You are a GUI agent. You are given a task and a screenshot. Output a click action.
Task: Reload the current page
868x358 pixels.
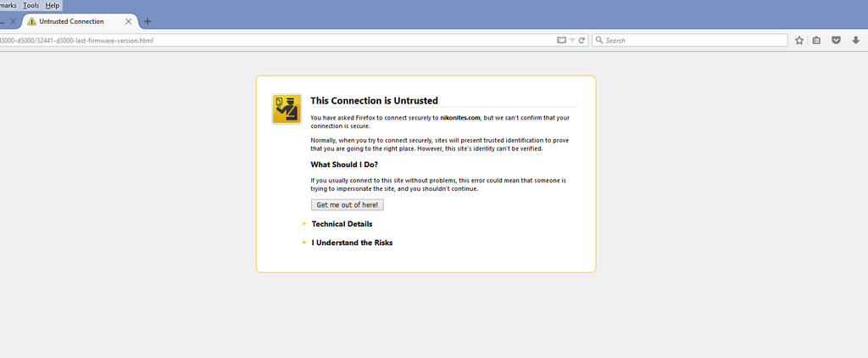(581, 41)
